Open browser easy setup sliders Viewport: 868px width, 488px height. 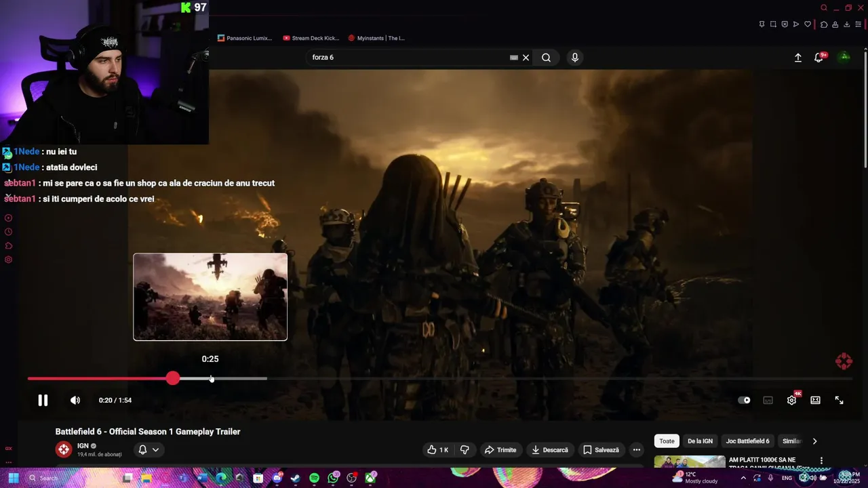pyautogui.click(x=858, y=24)
